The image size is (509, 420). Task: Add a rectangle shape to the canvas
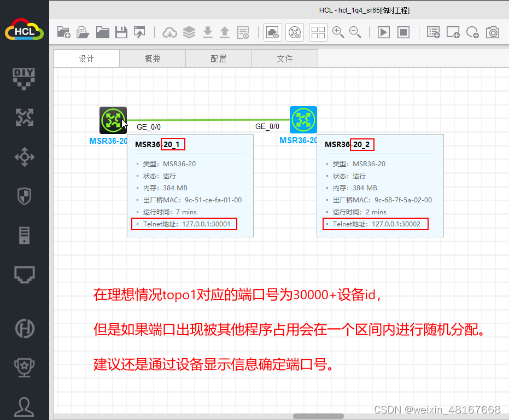tap(453, 32)
